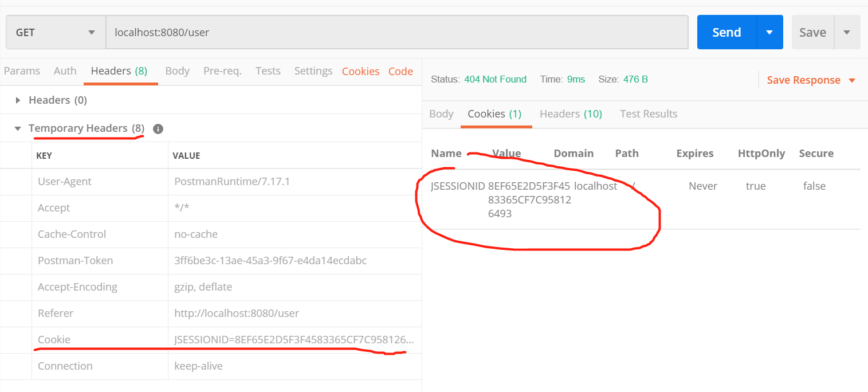
Task: Switch to the Params tab
Action: pyautogui.click(x=22, y=71)
